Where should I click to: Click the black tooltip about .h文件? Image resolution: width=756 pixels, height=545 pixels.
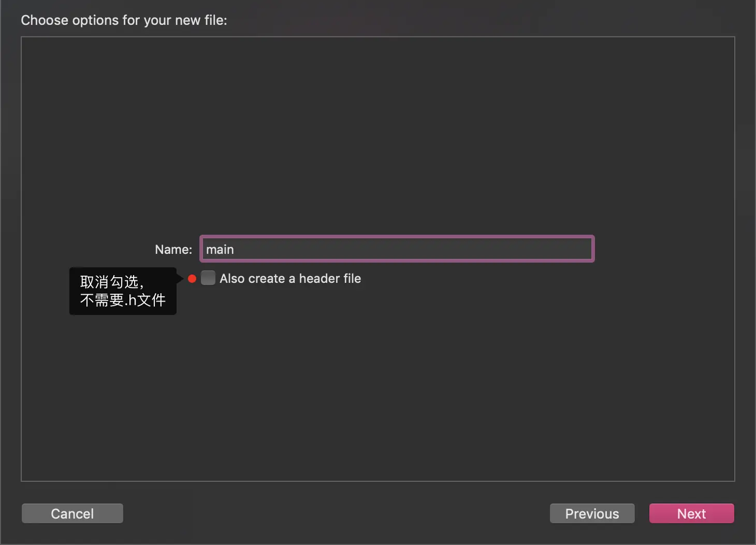point(123,291)
